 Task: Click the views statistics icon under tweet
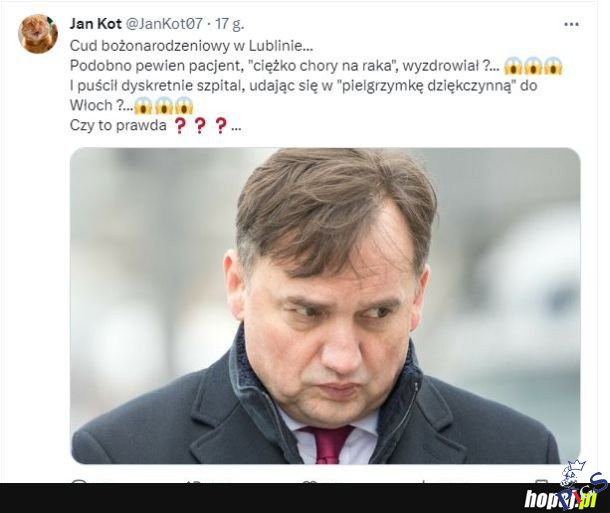pos(424,482)
